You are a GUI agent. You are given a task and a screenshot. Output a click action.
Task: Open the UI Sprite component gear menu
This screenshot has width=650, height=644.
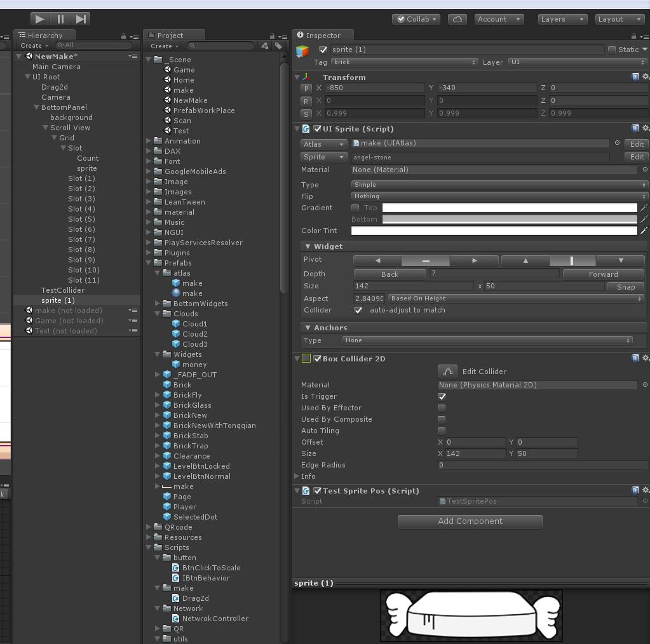(x=646, y=128)
